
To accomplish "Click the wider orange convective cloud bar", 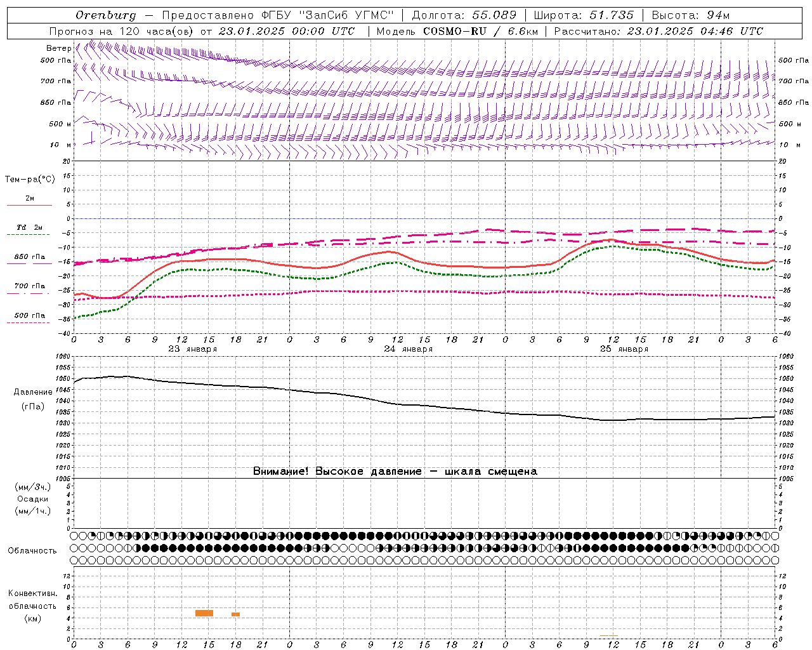I will pyautogui.click(x=204, y=613).
